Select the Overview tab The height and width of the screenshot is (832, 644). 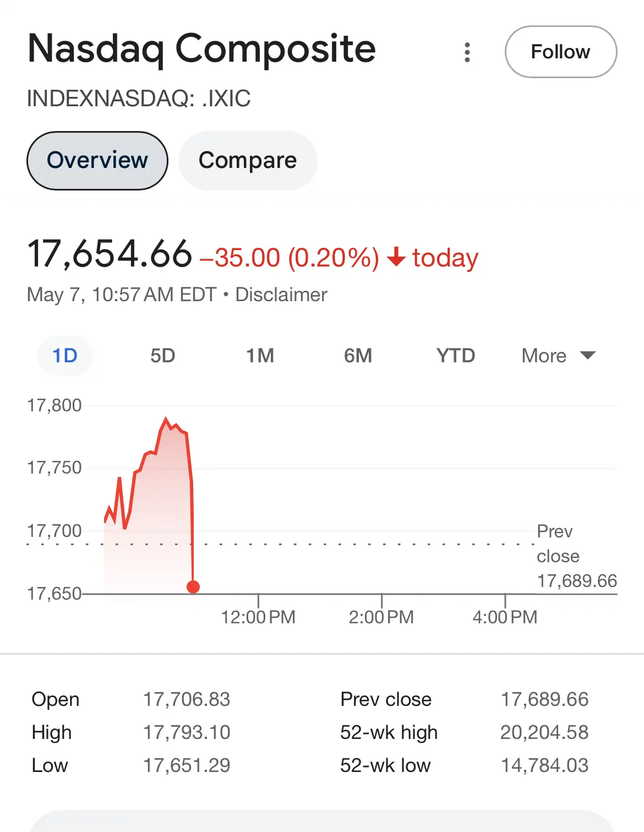pos(97,160)
